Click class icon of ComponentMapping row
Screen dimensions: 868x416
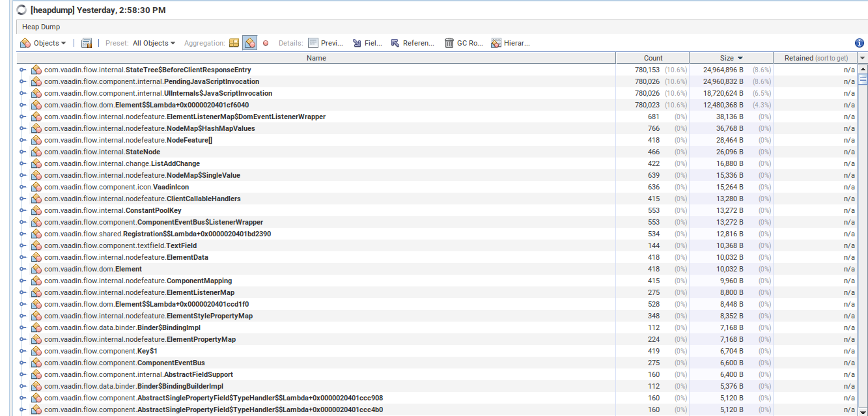tap(36, 281)
